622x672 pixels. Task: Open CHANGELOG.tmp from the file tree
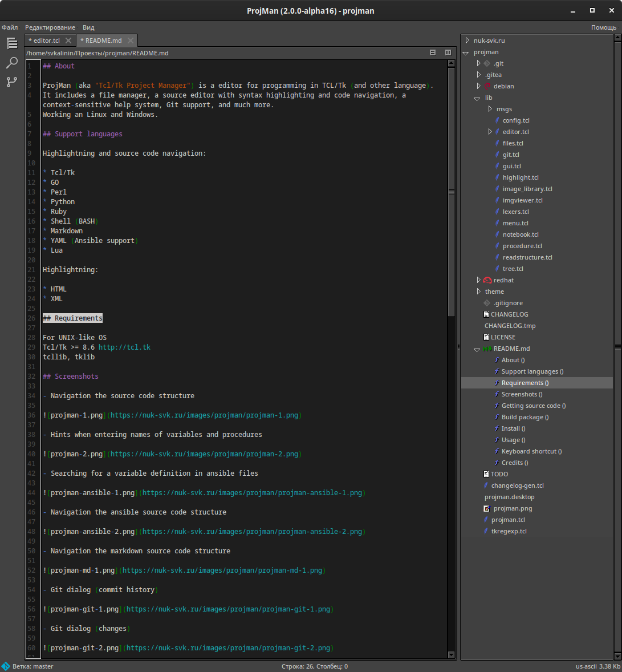[510, 326]
